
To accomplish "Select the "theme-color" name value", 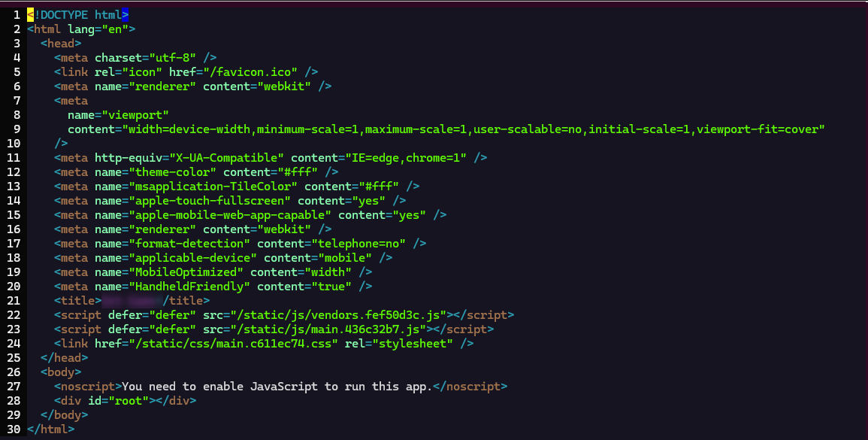I will (173, 172).
